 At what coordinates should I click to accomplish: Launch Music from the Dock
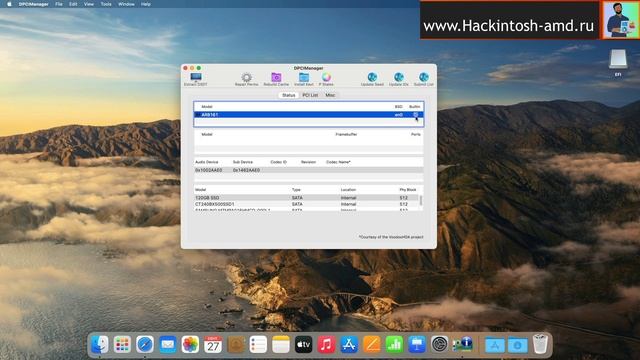(x=326, y=345)
